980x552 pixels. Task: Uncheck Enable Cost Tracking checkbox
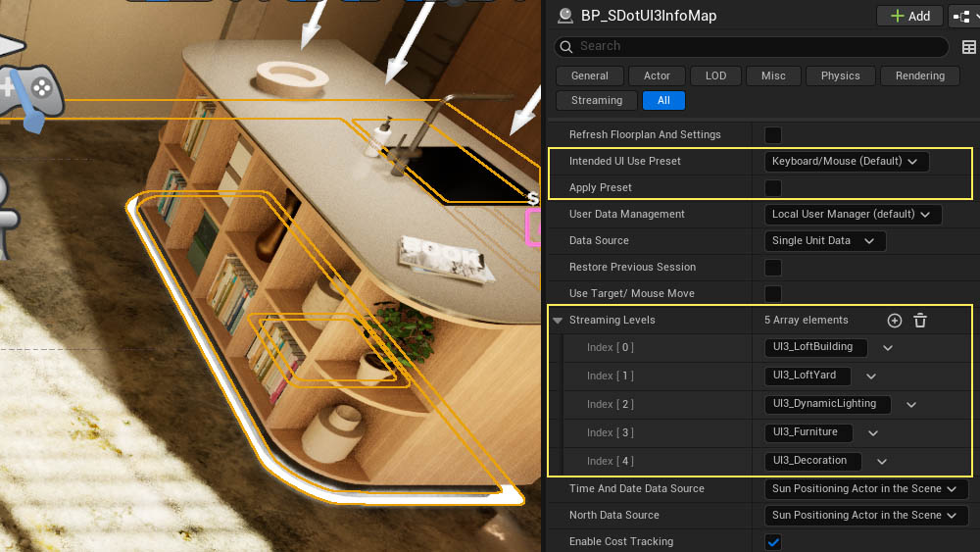click(773, 542)
